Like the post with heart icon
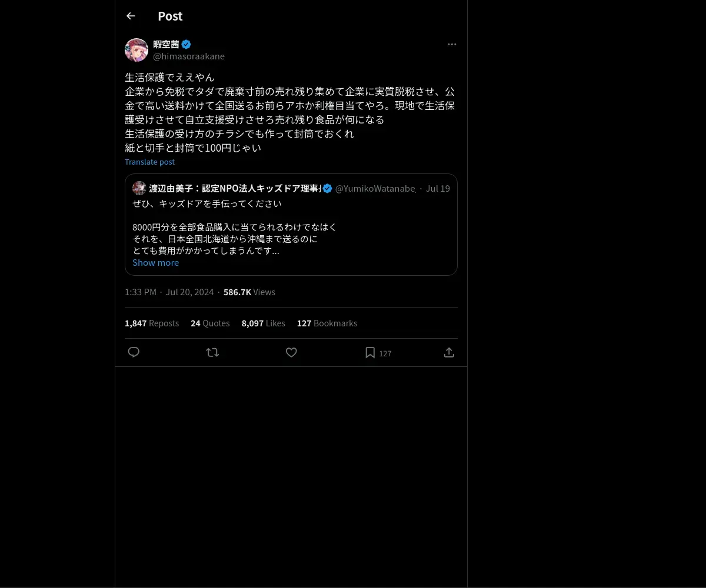706x588 pixels. (291, 352)
